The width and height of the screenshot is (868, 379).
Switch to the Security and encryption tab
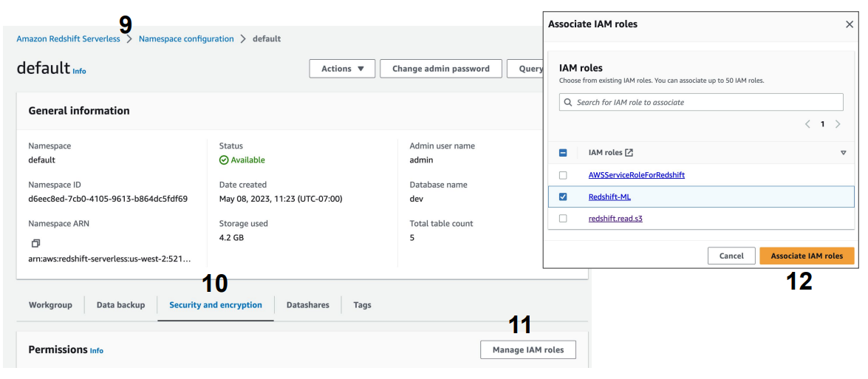coord(216,305)
